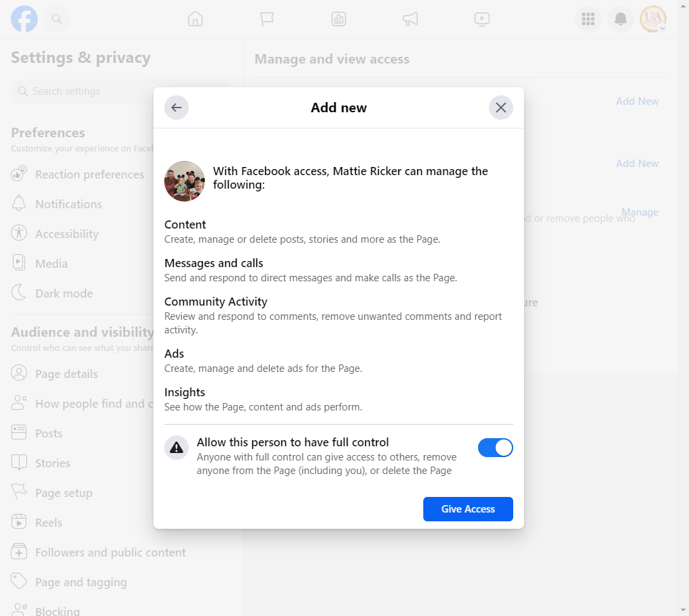The height and width of the screenshot is (616, 689).
Task: Open Page and tagging settings
Action: tap(81, 582)
